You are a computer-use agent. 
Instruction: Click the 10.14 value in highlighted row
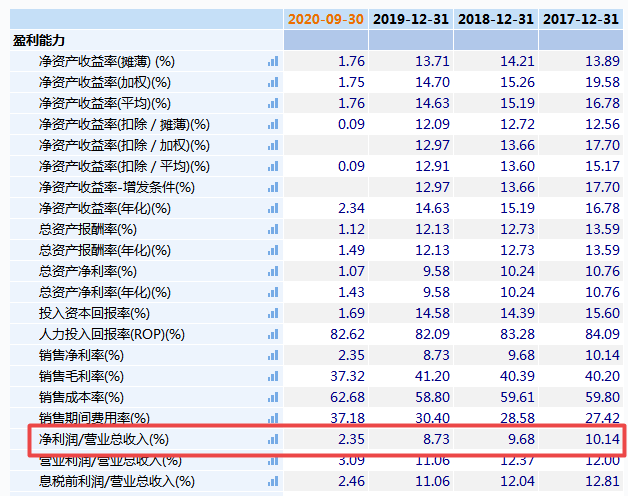[x=600, y=439]
